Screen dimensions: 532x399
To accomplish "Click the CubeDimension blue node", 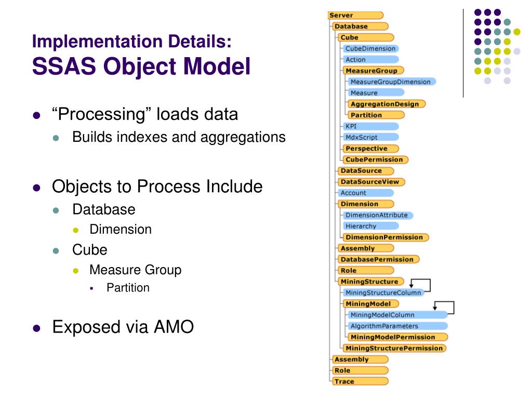I will point(370,48).
